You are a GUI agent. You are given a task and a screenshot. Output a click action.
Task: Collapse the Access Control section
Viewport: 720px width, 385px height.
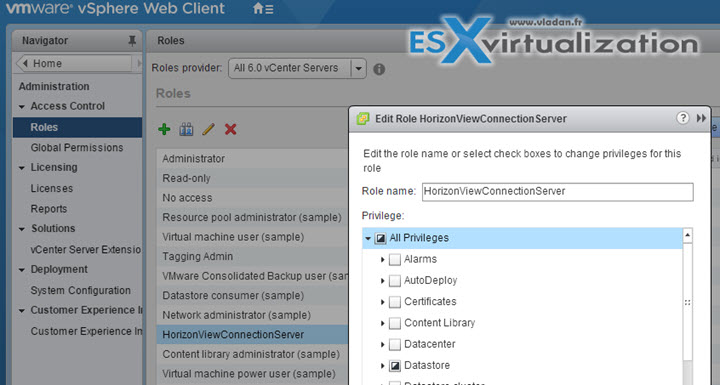click(x=22, y=107)
